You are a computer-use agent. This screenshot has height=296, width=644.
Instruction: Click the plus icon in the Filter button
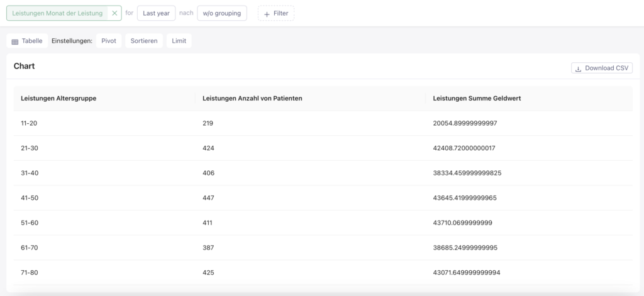[267, 14]
